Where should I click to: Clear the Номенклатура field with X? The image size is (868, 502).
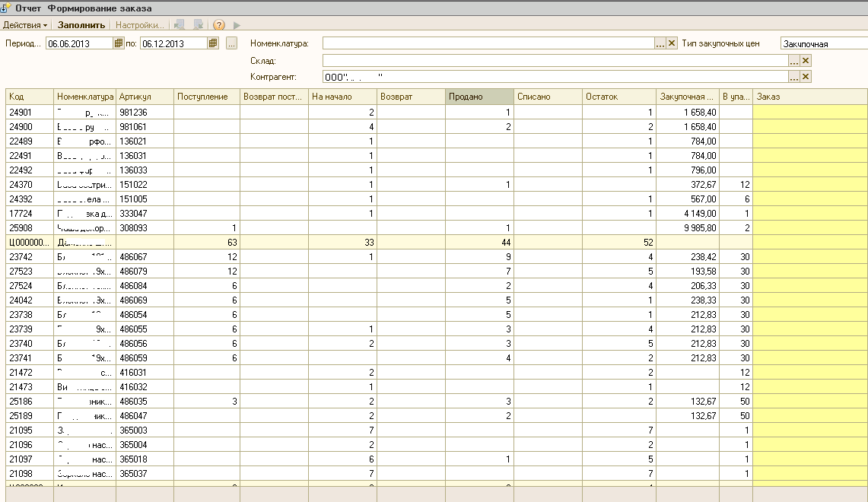click(672, 43)
